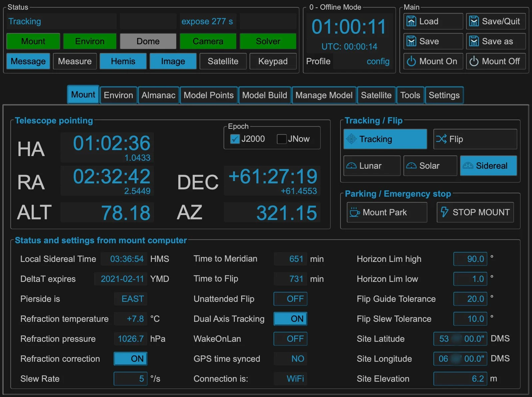Image resolution: width=532 pixels, height=397 pixels.
Task: Switch to the Settings tab
Action: [x=444, y=95]
